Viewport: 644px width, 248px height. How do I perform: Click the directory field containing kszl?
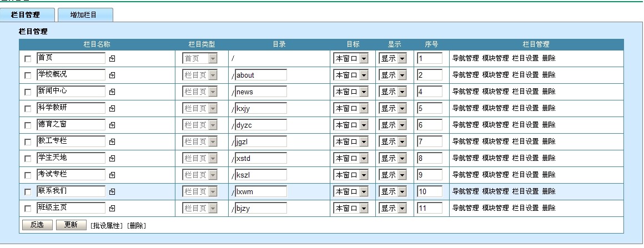coord(260,175)
